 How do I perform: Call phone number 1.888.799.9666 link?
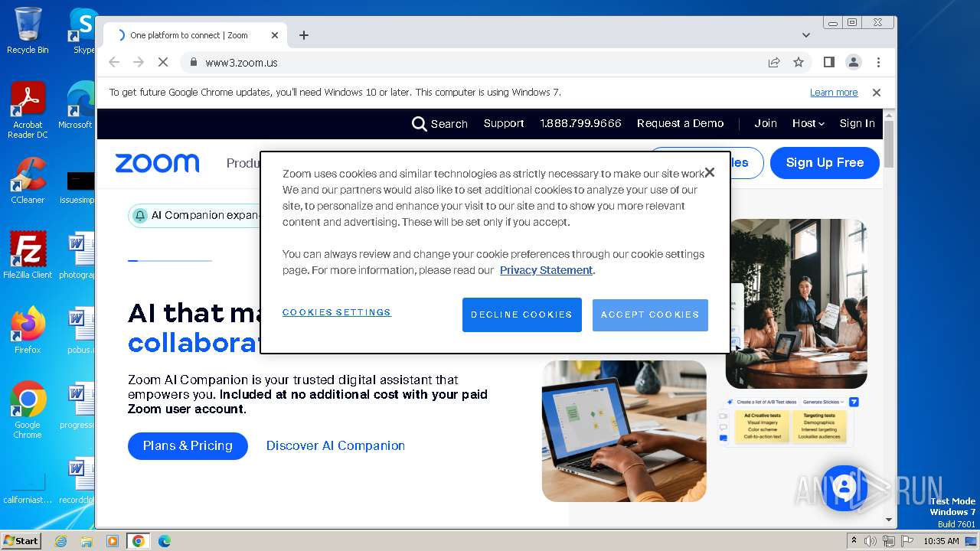[x=580, y=123]
